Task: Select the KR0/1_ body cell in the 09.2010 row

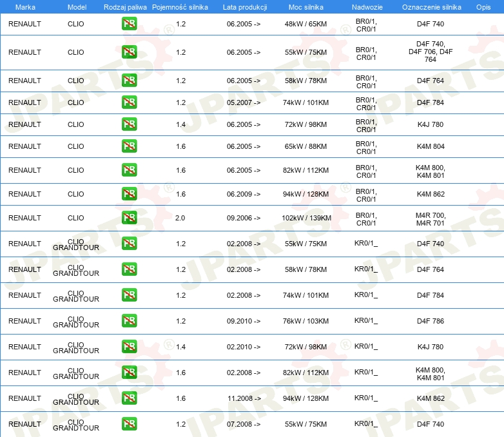Action: [x=366, y=320]
